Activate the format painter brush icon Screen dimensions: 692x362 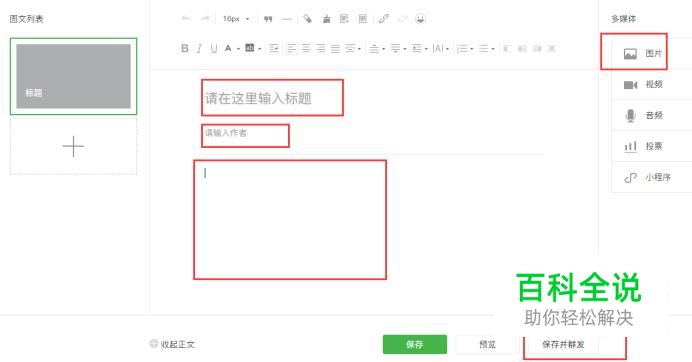point(308,19)
